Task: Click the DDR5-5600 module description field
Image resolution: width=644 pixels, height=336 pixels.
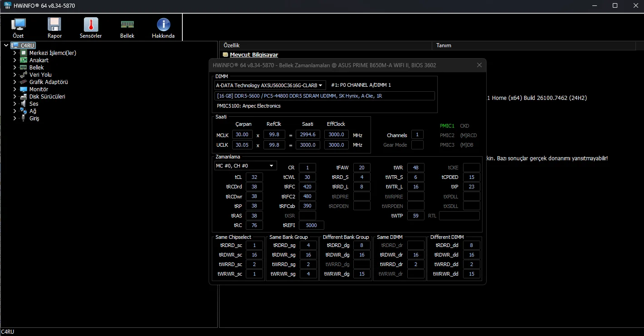Action: coord(325,96)
